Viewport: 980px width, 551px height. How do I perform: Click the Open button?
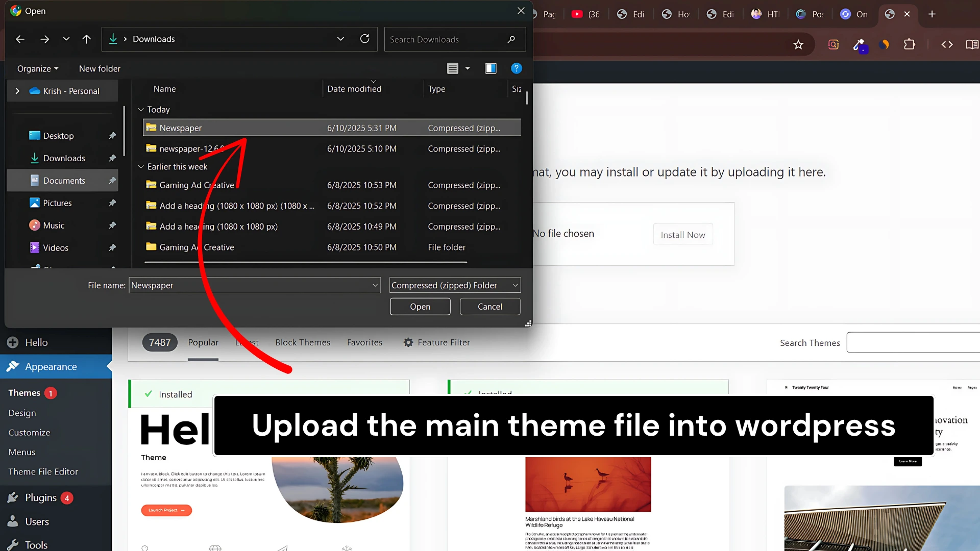tap(420, 307)
